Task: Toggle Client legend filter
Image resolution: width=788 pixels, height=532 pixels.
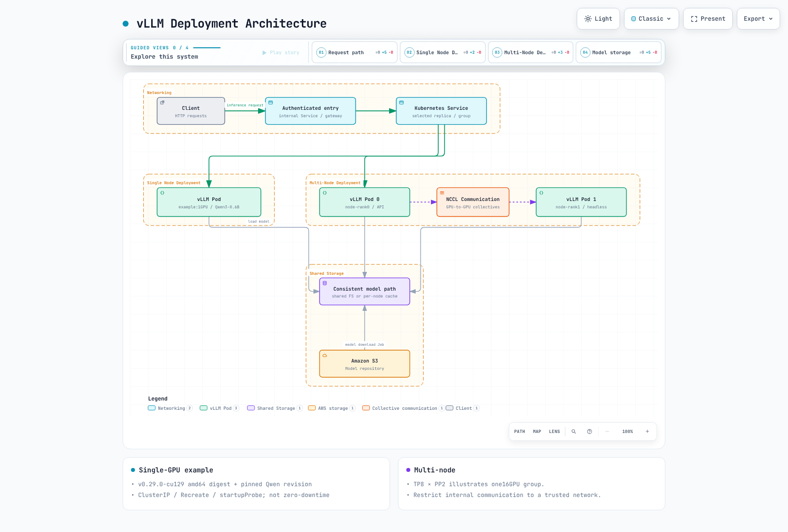Action: pos(463,408)
